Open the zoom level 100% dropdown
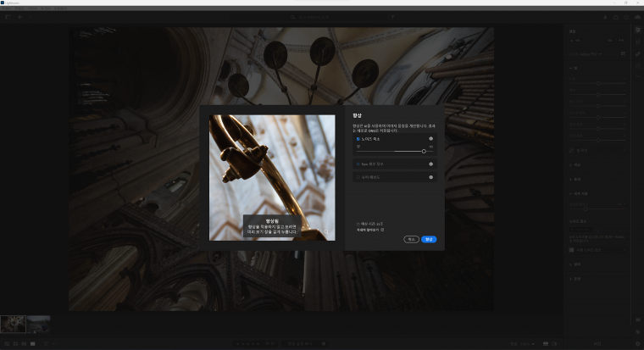This screenshot has width=644, height=350. (528, 344)
